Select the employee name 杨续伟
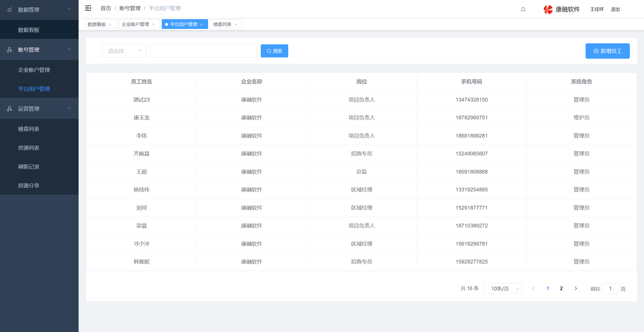Viewport: 644px width, 332px height. (141, 190)
